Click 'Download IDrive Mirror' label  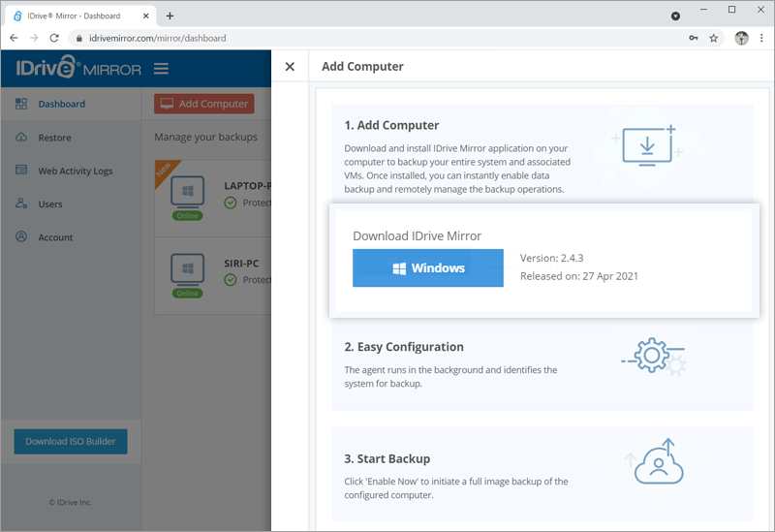(418, 235)
